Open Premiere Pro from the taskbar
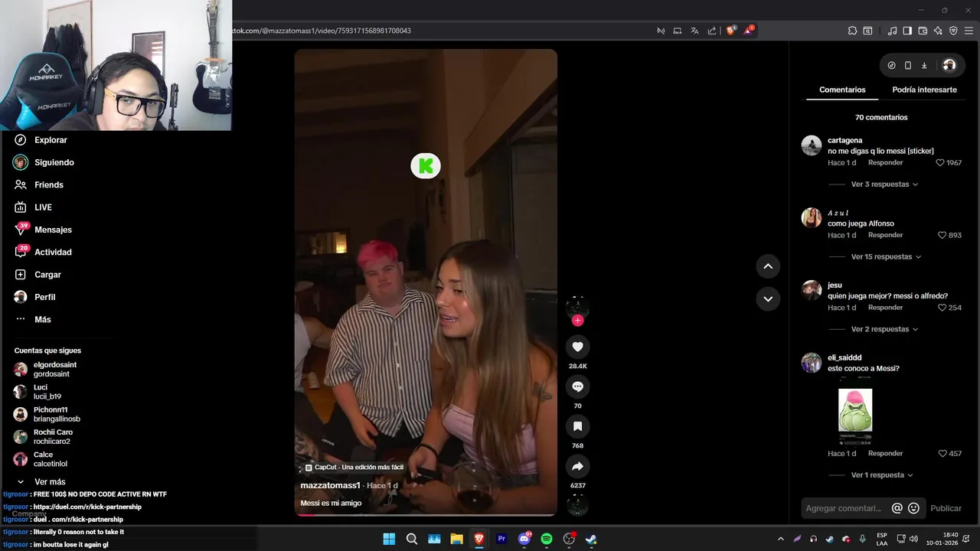980x551 pixels. coord(501,539)
